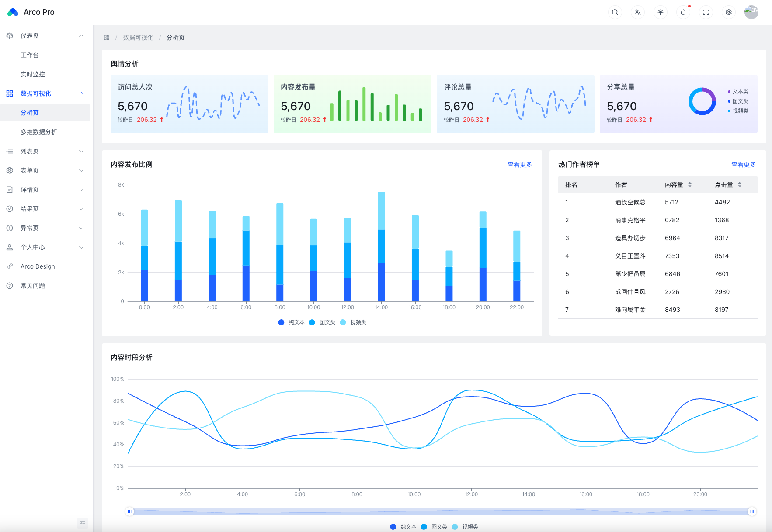Click the question icon beside 常见问题

[10, 286]
